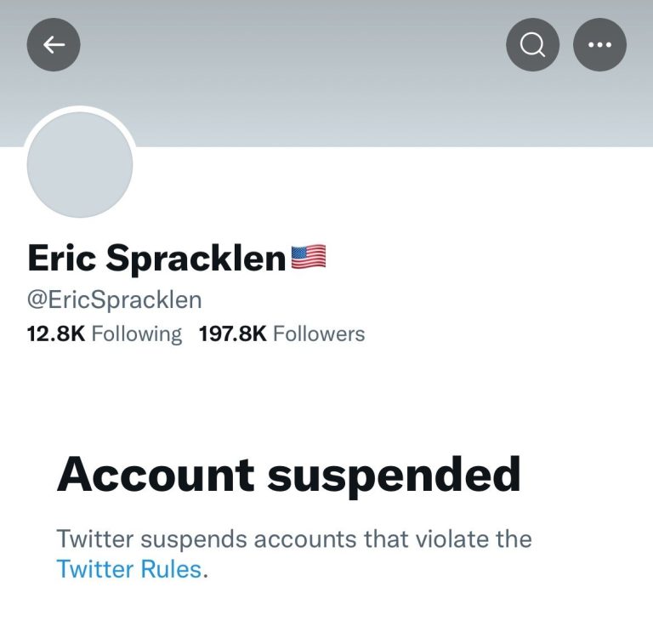Open the Following list
Screen dimensions: 653x644
coord(136,334)
